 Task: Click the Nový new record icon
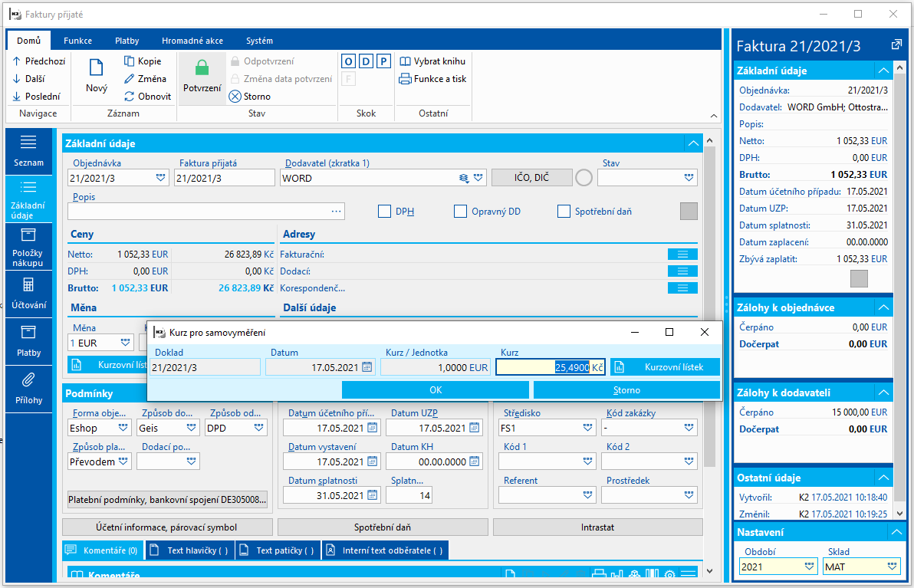[97, 68]
